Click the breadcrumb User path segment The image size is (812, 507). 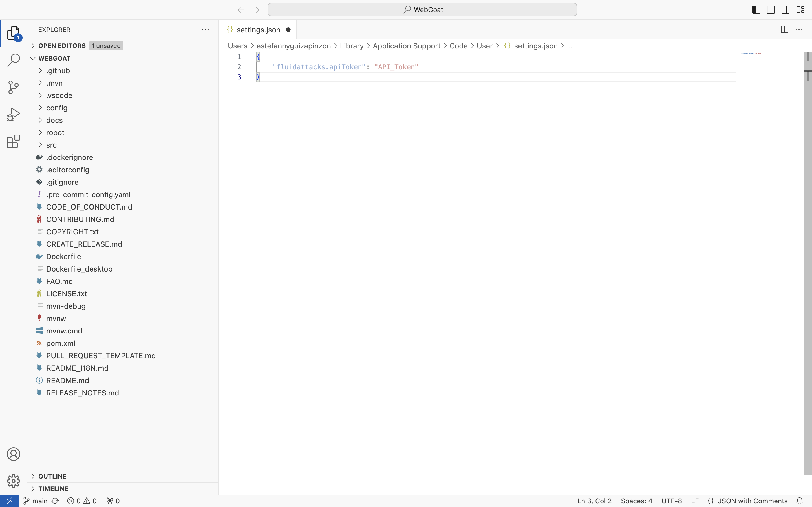tap(485, 46)
